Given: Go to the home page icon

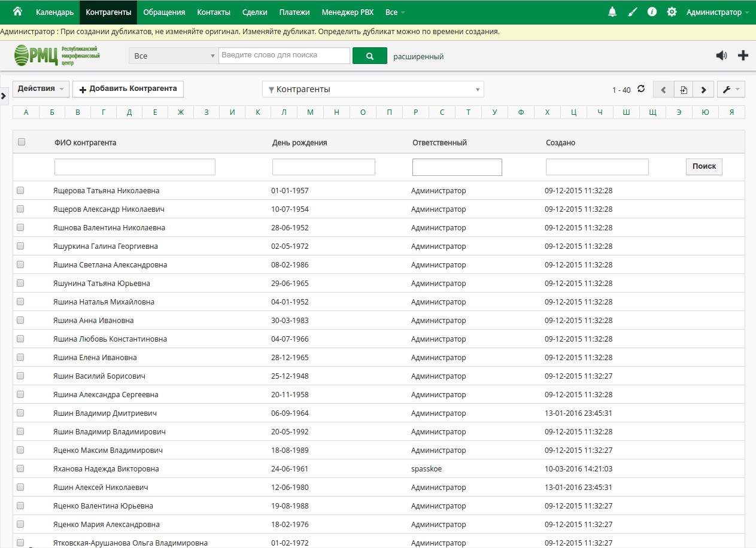Looking at the screenshot, I should pos(17,12).
